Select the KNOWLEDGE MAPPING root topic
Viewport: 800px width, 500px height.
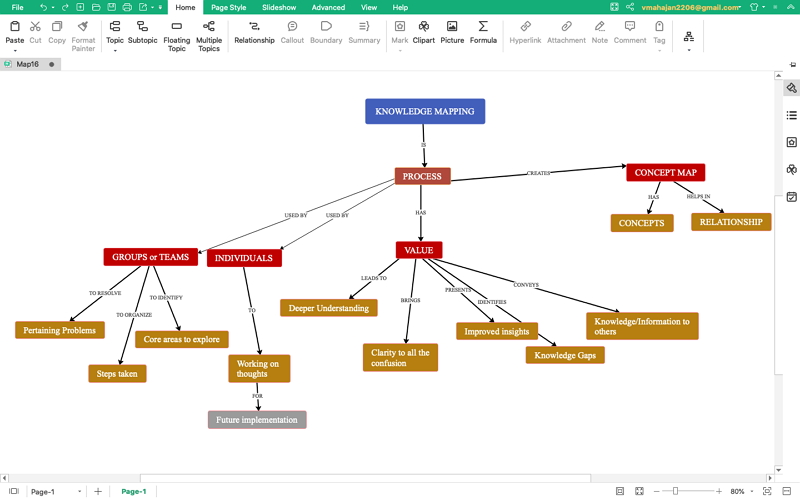click(x=425, y=111)
